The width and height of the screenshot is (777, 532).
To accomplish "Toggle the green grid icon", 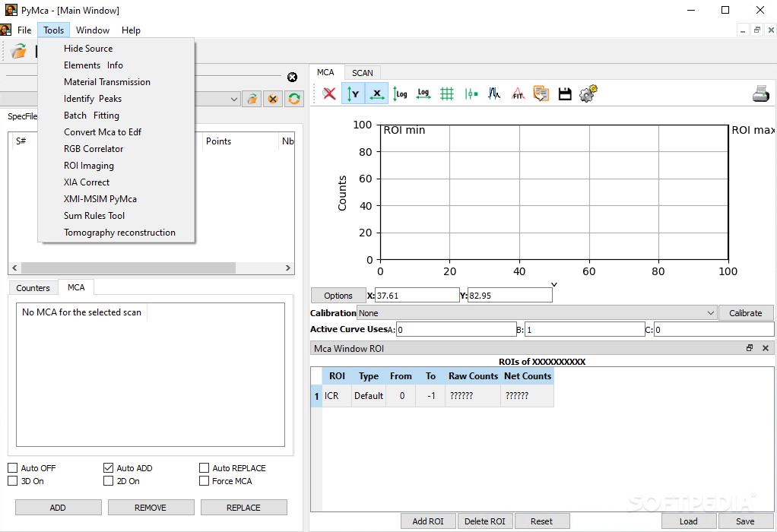I will [447, 93].
